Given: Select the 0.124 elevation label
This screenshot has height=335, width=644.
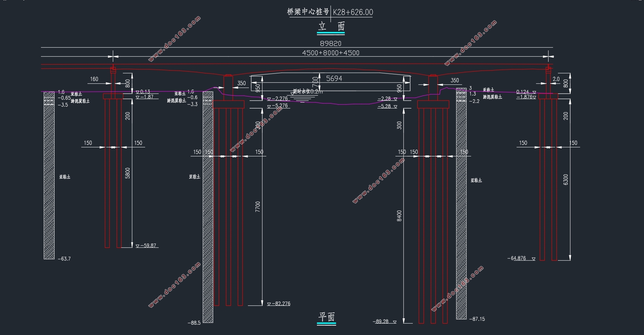Looking at the screenshot, I should [522, 92].
